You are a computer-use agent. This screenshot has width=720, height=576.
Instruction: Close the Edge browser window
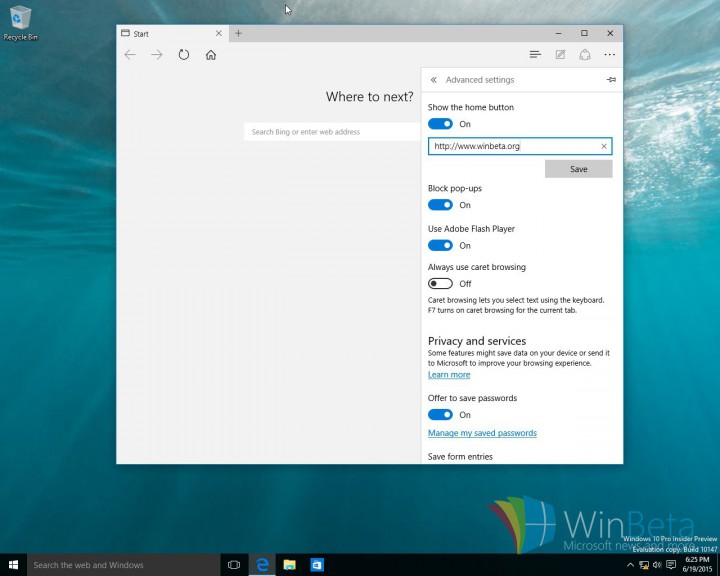point(610,33)
